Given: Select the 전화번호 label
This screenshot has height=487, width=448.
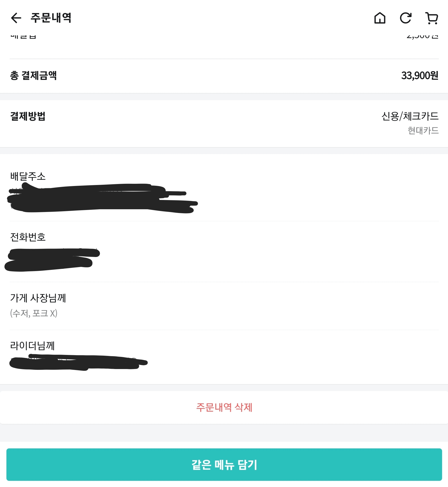Looking at the screenshot, I should click(x=28, y=237).
